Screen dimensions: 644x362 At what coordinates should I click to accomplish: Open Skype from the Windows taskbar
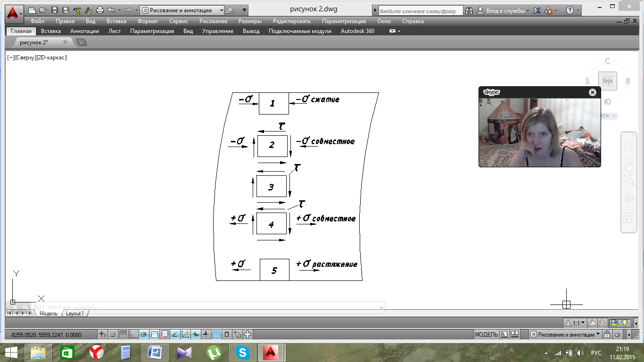(x=243, y=352)
